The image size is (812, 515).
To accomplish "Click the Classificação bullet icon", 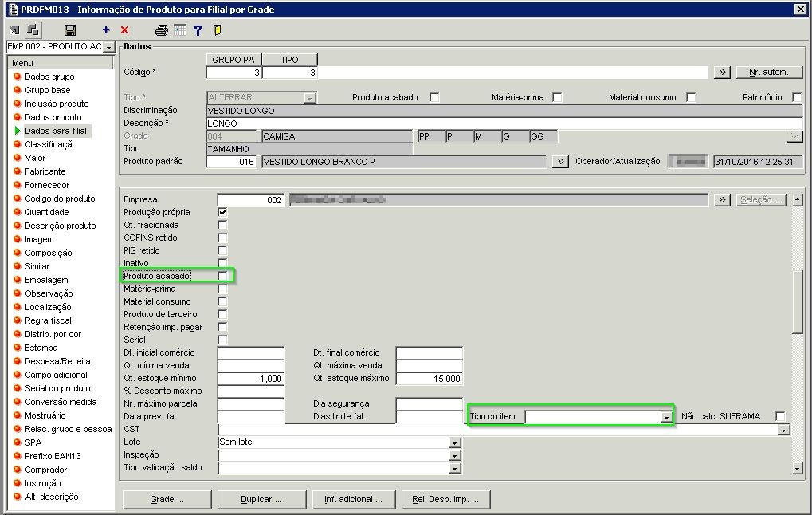I will (x=17, y=144).
